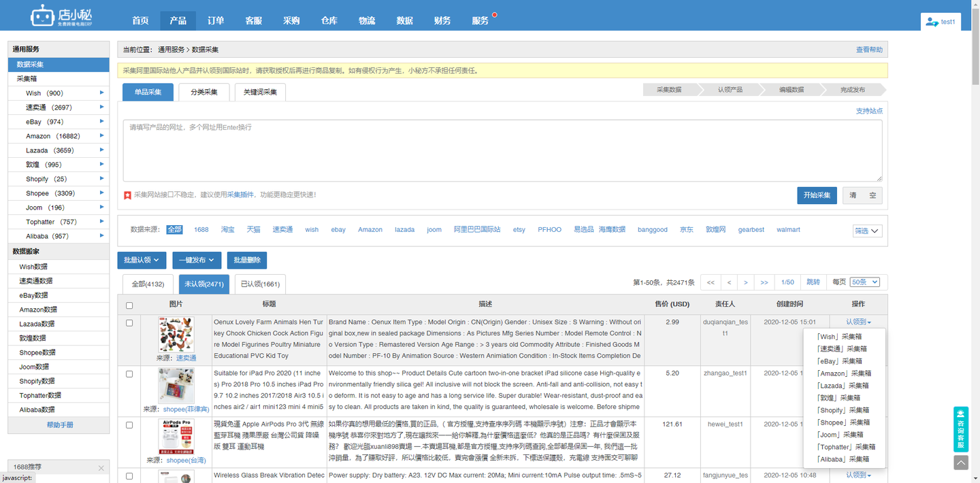Show the 全部(4132) list tab
The height and width of the screenshot is (483, 980).
coord(148,284)
